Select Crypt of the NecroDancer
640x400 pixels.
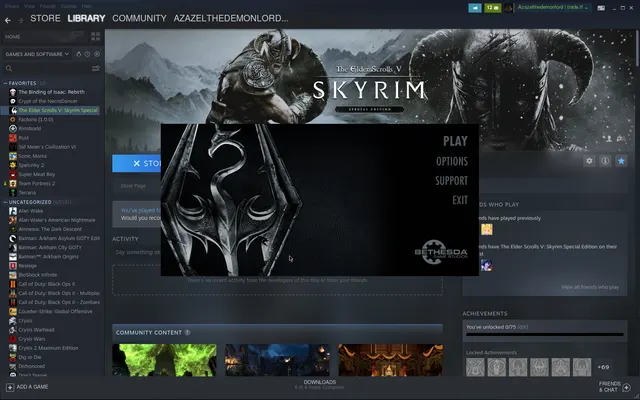(48, 101)
